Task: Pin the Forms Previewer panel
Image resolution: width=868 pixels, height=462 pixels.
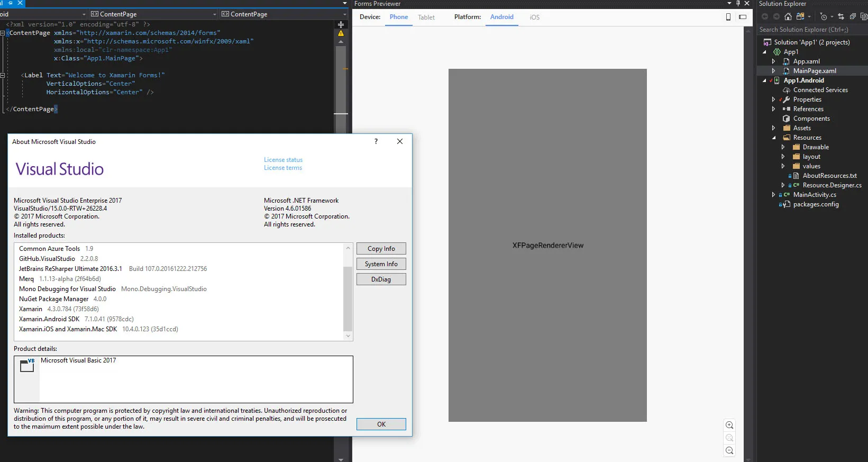Action: coord(738,3)
